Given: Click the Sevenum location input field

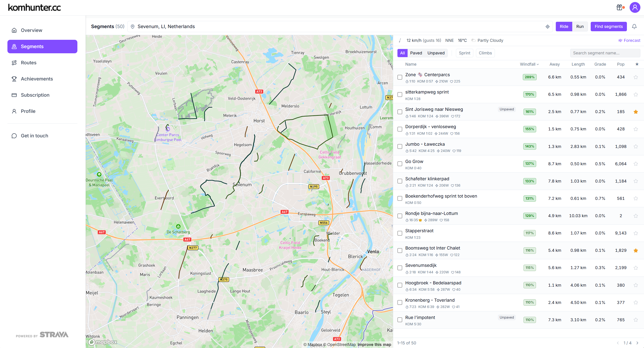Looking at the screenshot, I should pos(340,27).
